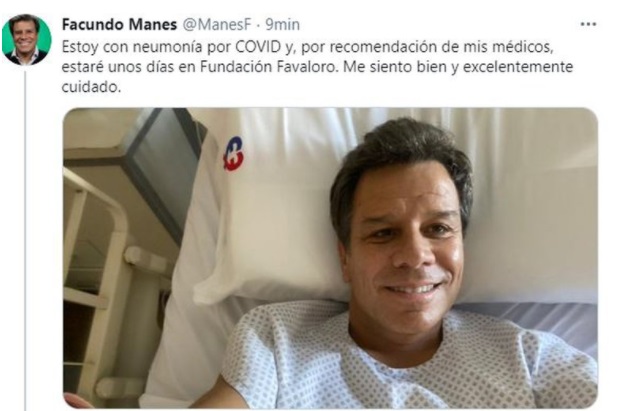Click the red-blue logo on the pillow
619x411 pixels.
tap(233, 154)
